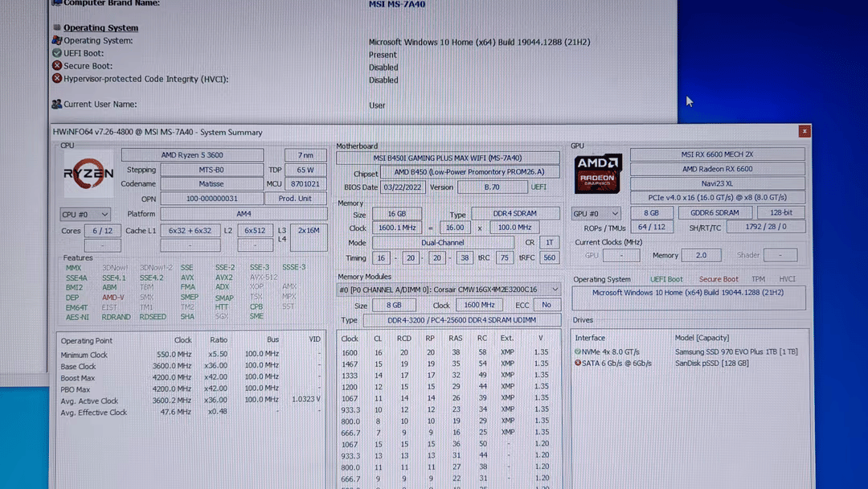868x489 pixels.
Task: Click the AMD-V feature label
Action: coord(113,298)
